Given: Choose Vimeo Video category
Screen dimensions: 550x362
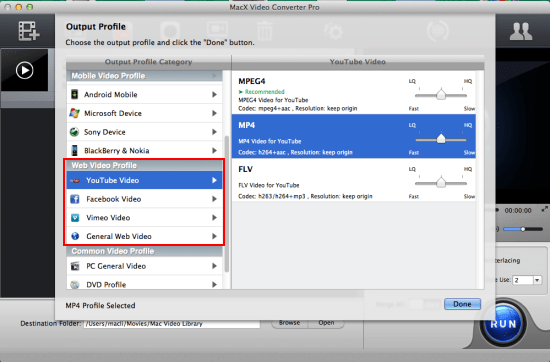Looking at the screenshot, I should coord(145,217).
